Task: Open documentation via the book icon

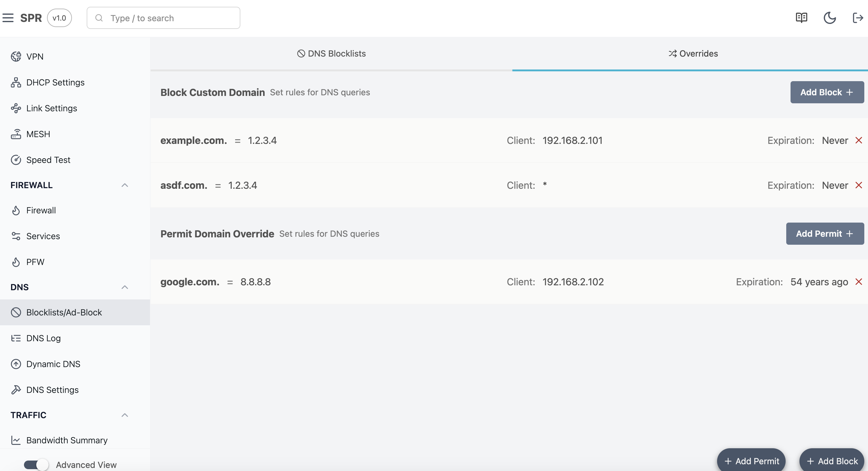Action: click(x=801, y=18)
